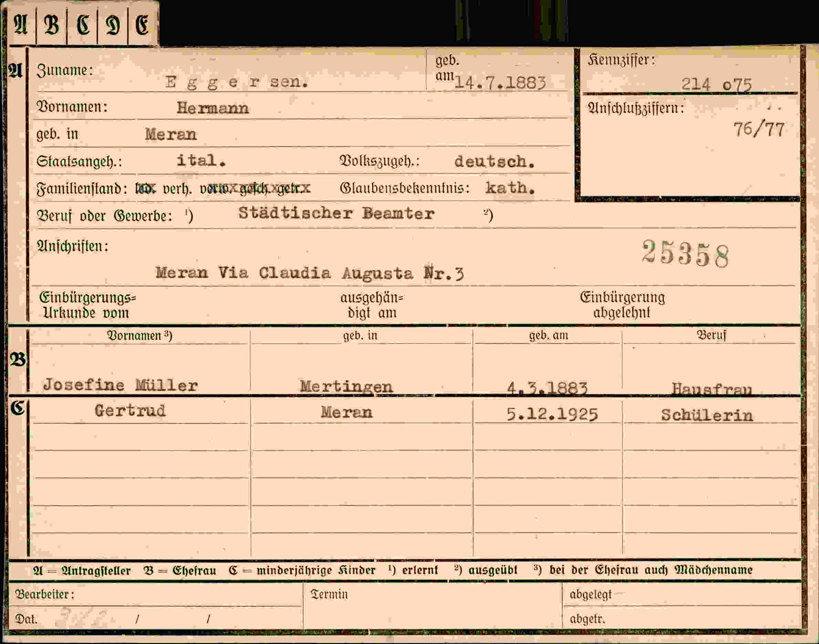Click the child's birthplace "Meran" in section C
The image size is (819, 644).
(346, 412)
